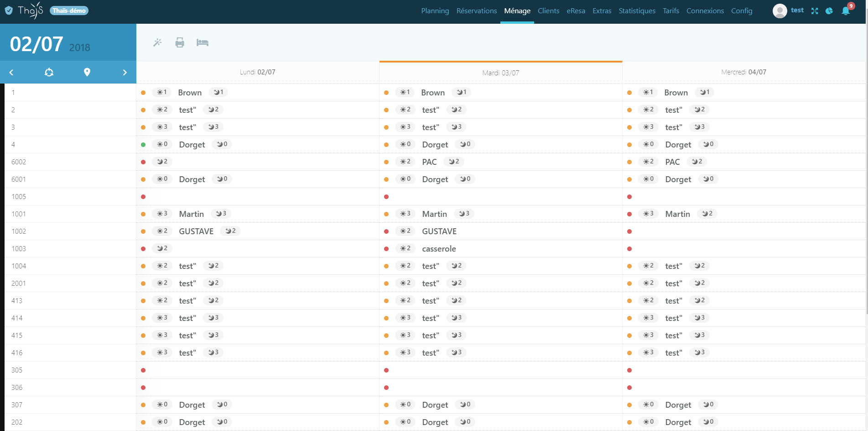The height and width of the screenshot is (431, 868).
Task: Click the 02/07 date header
Action: pos(36,44)
